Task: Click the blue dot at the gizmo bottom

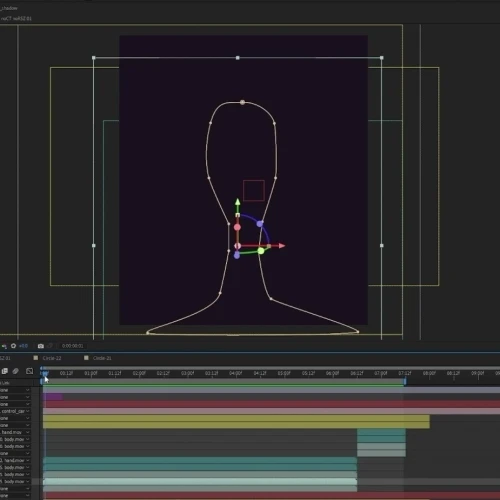Action: click(237, 255)
